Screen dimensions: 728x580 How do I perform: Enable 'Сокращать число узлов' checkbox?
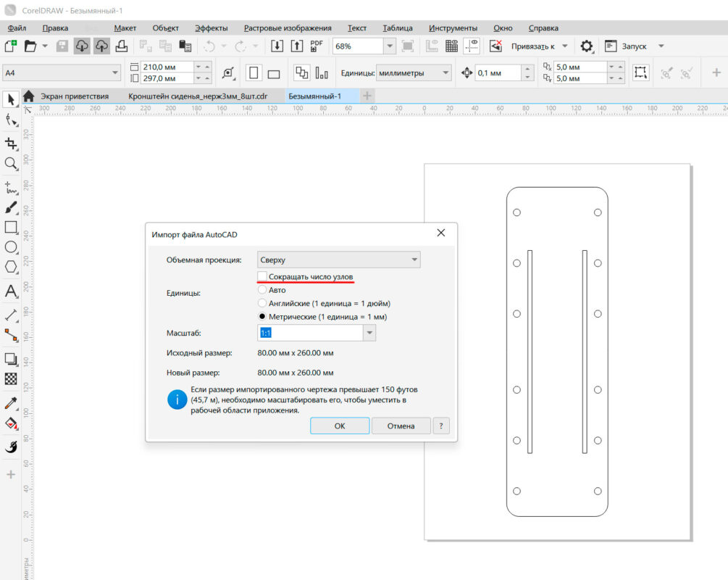point(262,277)
